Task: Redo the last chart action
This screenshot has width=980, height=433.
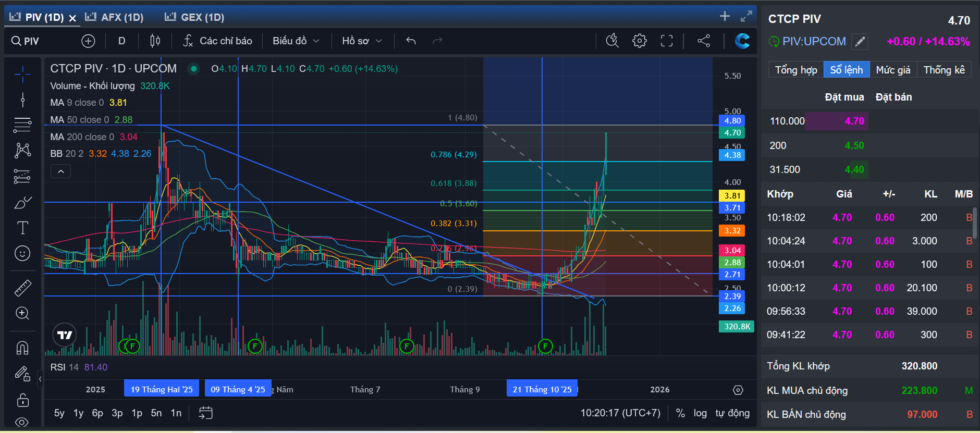Action: click(x=437, y=41)
